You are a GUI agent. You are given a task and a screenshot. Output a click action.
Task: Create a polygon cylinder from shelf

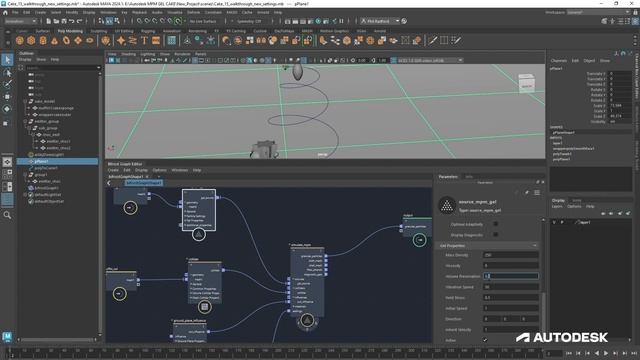(x=43, y=40)
